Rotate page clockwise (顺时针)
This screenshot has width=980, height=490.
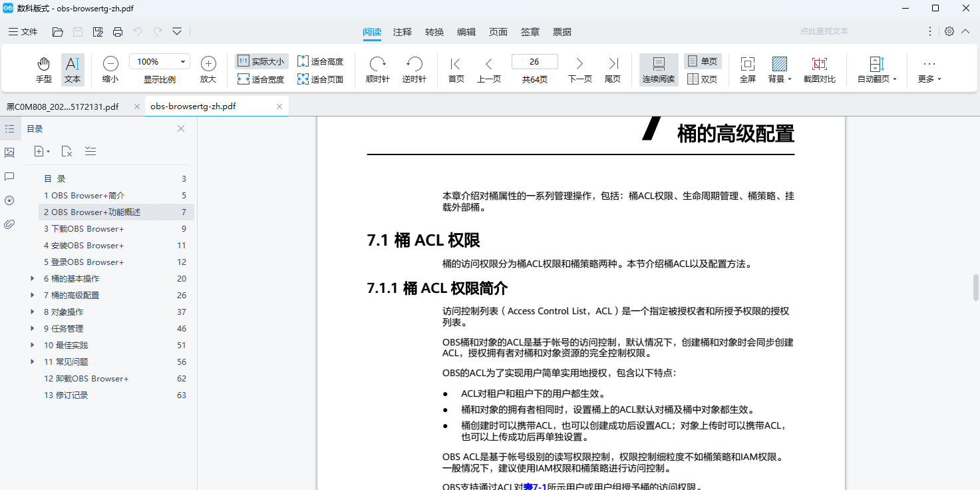(x=378, y=70)
